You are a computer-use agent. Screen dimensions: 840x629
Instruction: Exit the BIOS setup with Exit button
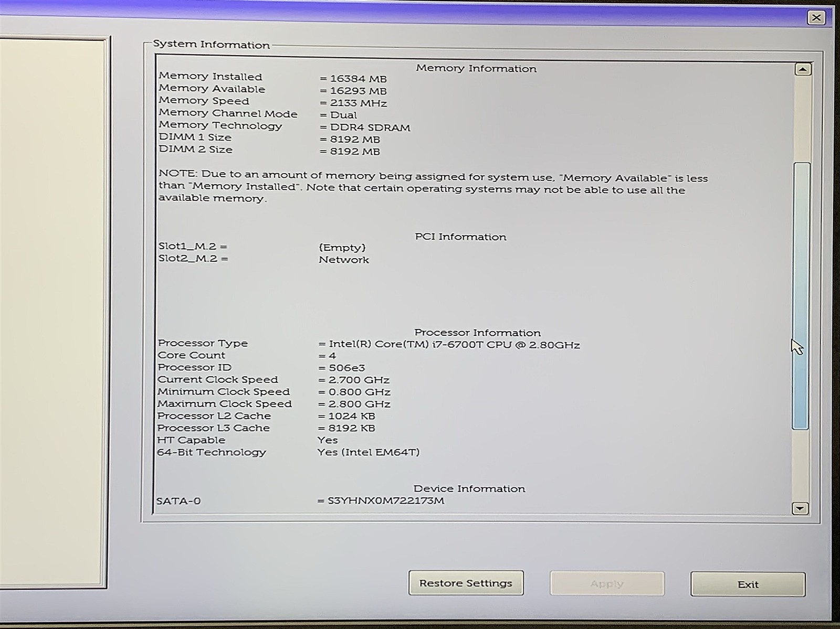coord(748,584)
